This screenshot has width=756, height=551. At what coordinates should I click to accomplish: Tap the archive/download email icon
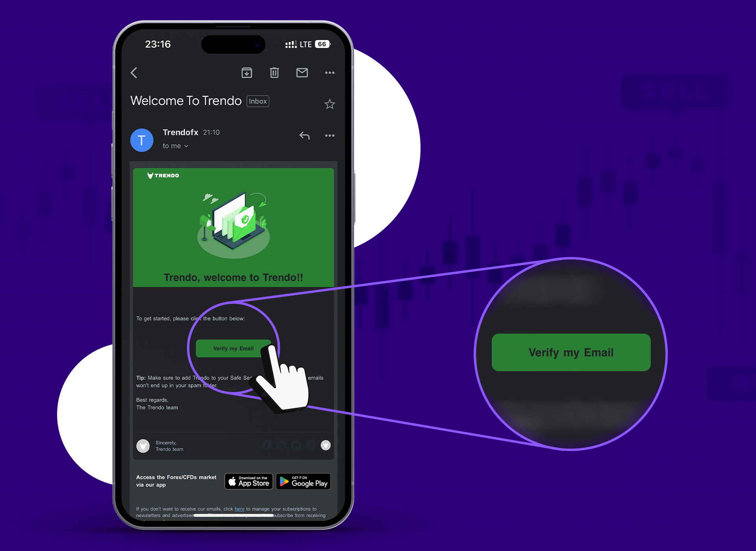tap(246, 72)
